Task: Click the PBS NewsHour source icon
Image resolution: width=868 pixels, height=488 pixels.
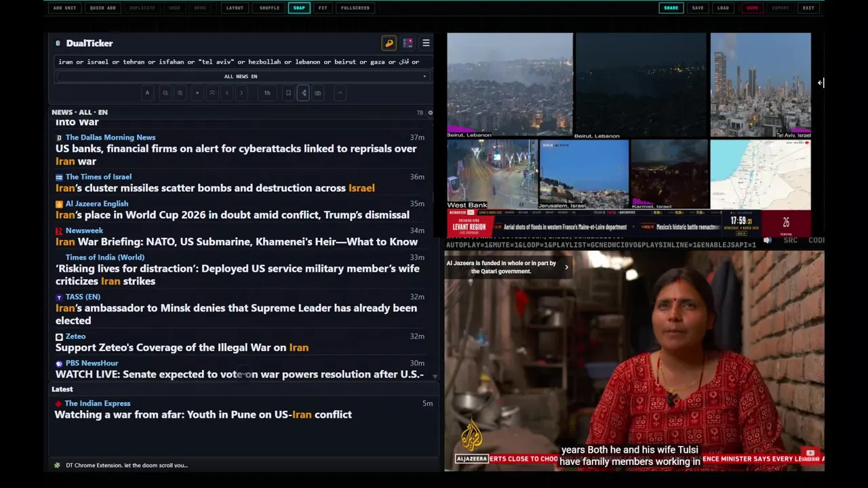Action: pos(59,363)
